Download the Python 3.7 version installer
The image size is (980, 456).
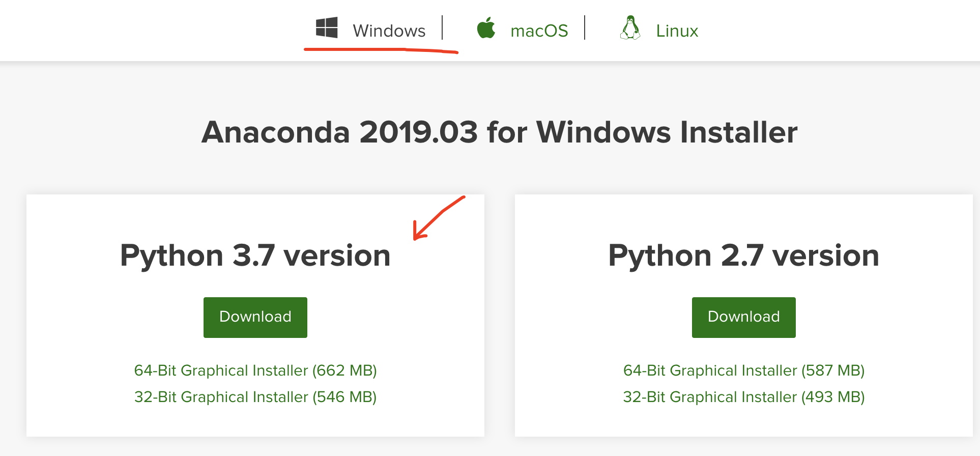click(255, 318)
